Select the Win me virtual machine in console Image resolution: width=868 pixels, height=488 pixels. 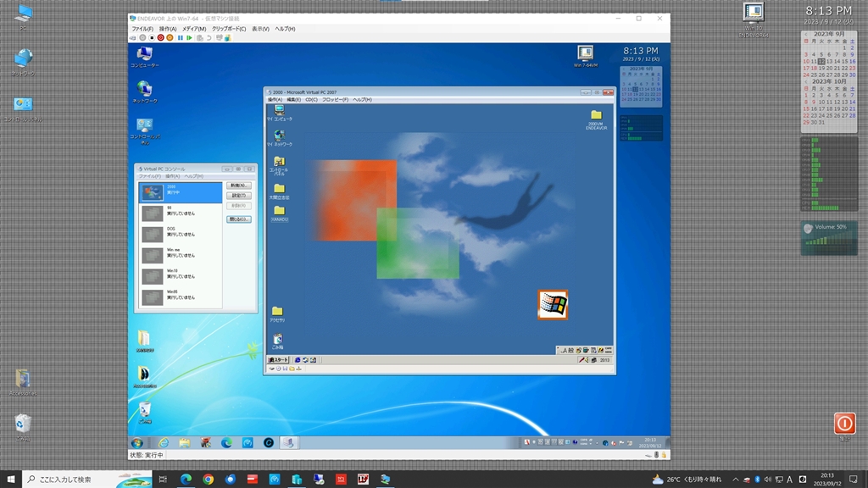tap(180, 255)
